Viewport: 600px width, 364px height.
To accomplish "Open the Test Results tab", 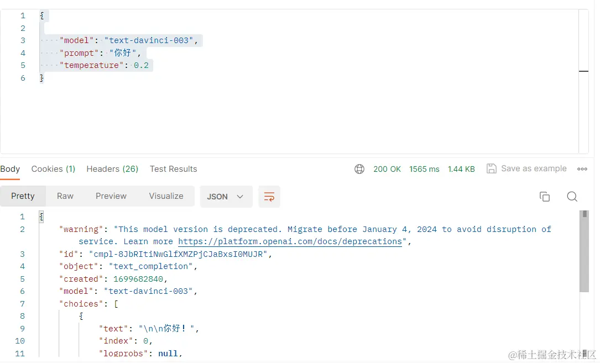I will pyautogui.click(x=173, y=169).
